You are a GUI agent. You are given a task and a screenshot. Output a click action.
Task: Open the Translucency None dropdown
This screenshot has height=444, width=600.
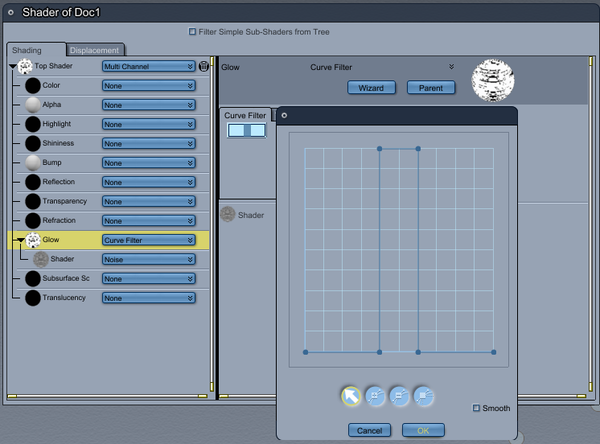(x=149, y=298)
